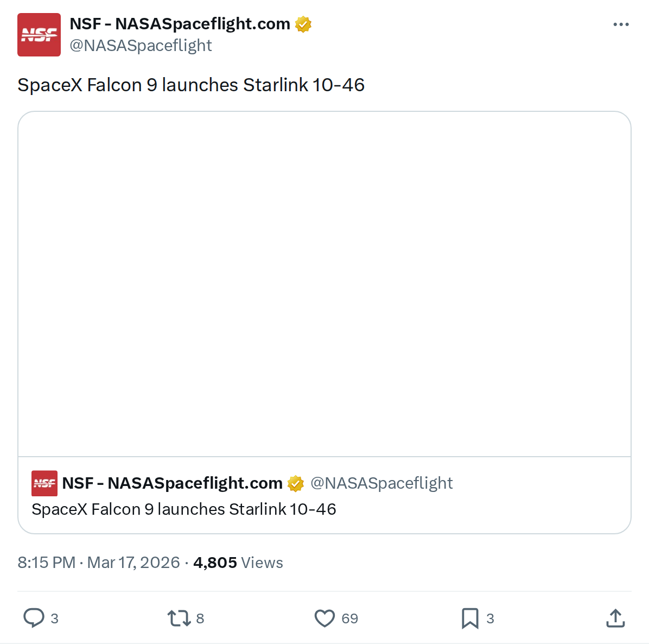This screenshot has height=644, width=649.
Task: Click the 4,805 Views count
Action: click(238, 563)
